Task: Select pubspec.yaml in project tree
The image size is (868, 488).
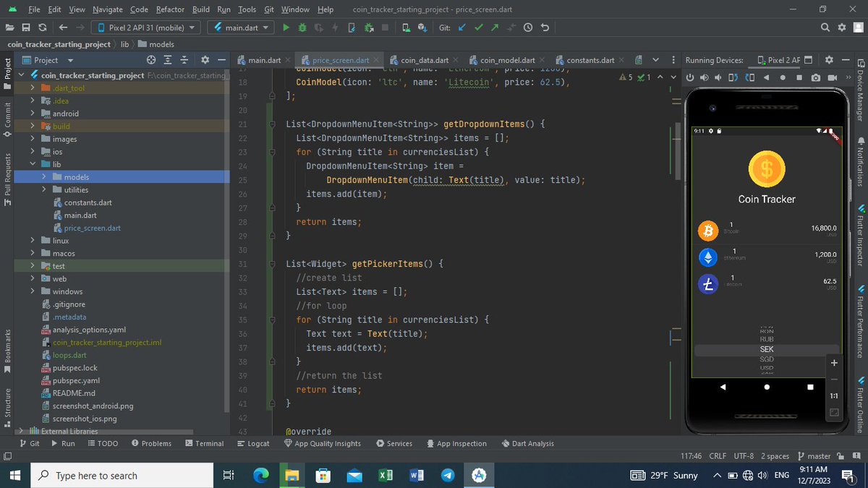Action: tap(77, 380)
